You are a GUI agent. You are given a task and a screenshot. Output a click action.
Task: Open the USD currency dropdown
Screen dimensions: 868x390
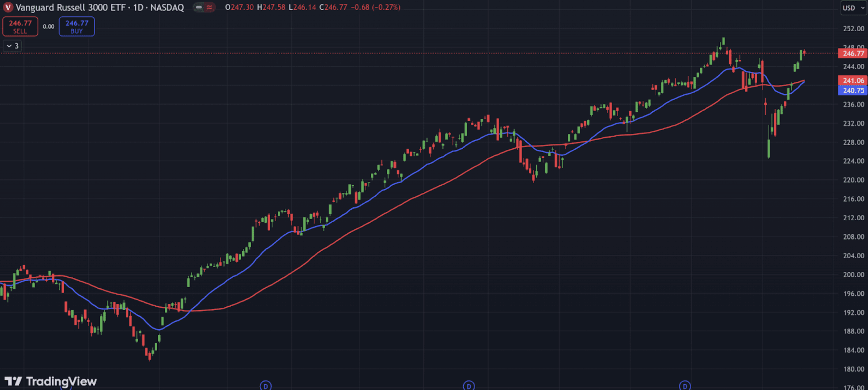[x=853, y=8]
